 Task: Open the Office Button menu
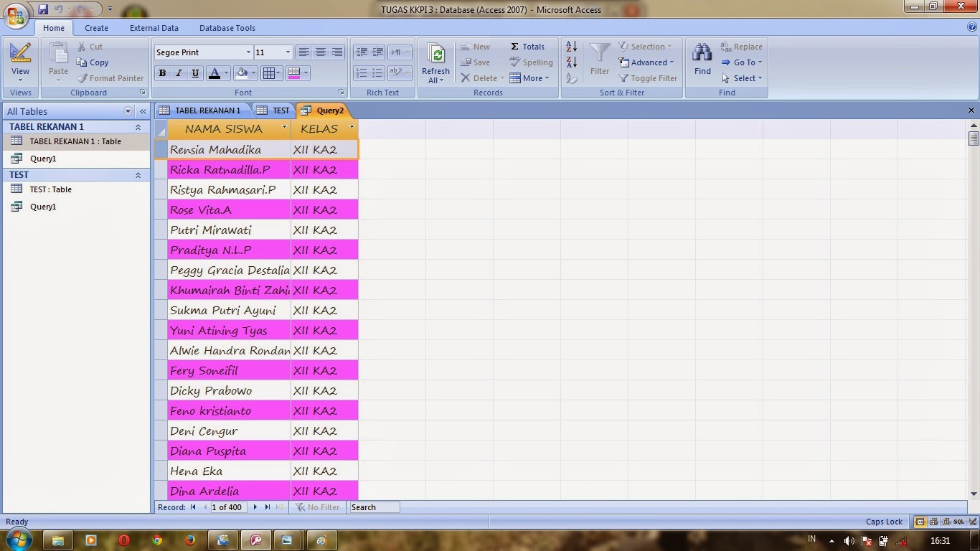coord(16,16)
